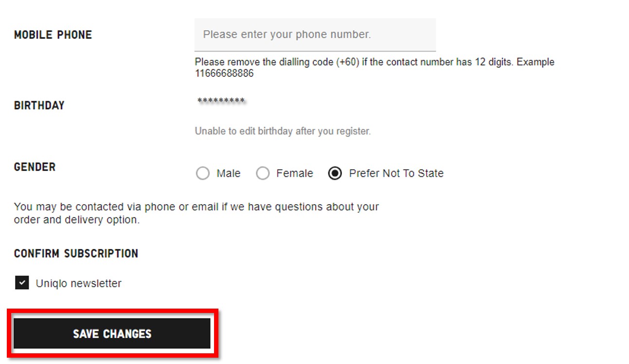Click the "Prefer Not To State" label text
Screen dimensions: 629x364
coord(396,173)
